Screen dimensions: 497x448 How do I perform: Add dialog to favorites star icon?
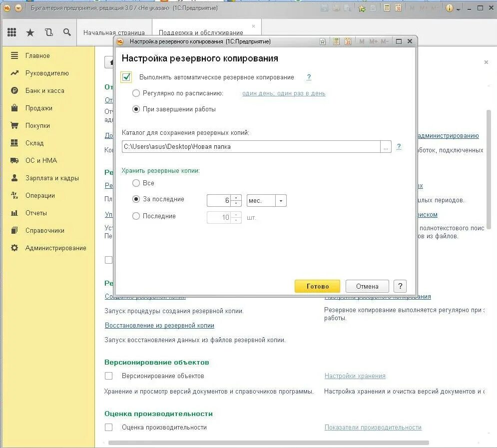(x=323, y=41)
